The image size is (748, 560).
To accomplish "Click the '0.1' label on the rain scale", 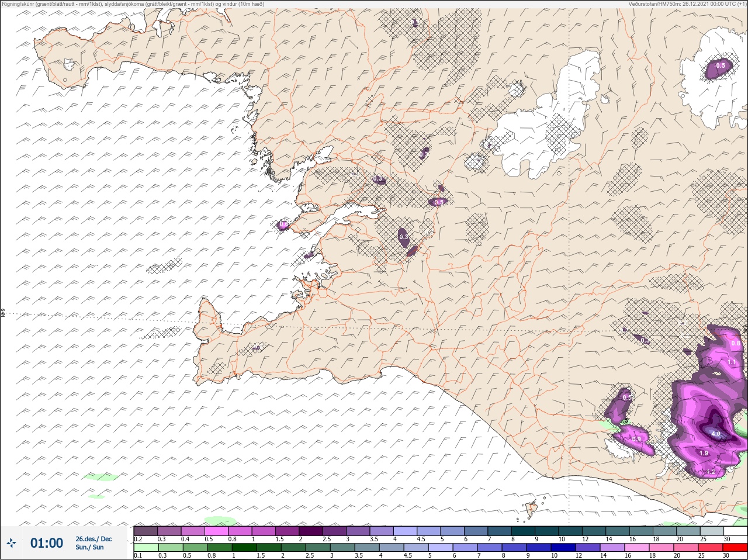I will pyautogui.click(x=138, y=555).
